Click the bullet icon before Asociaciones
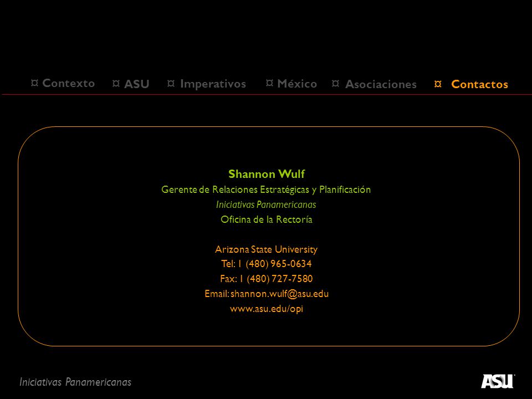Screen dimensions: 532x399 pyautogui.click(x=335, y=83)
